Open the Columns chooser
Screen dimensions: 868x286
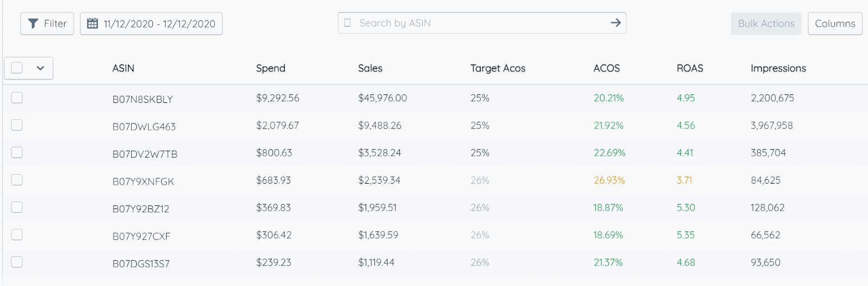coord(835,23)
